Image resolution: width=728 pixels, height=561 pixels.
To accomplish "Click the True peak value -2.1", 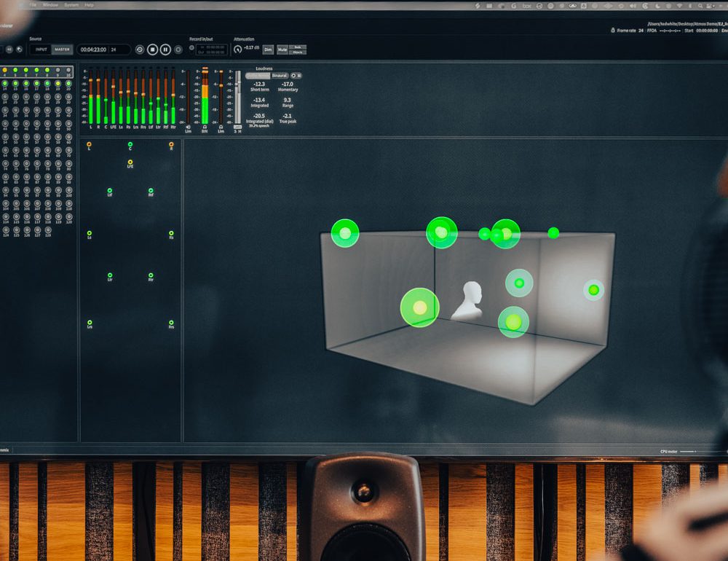I will 288,116.
